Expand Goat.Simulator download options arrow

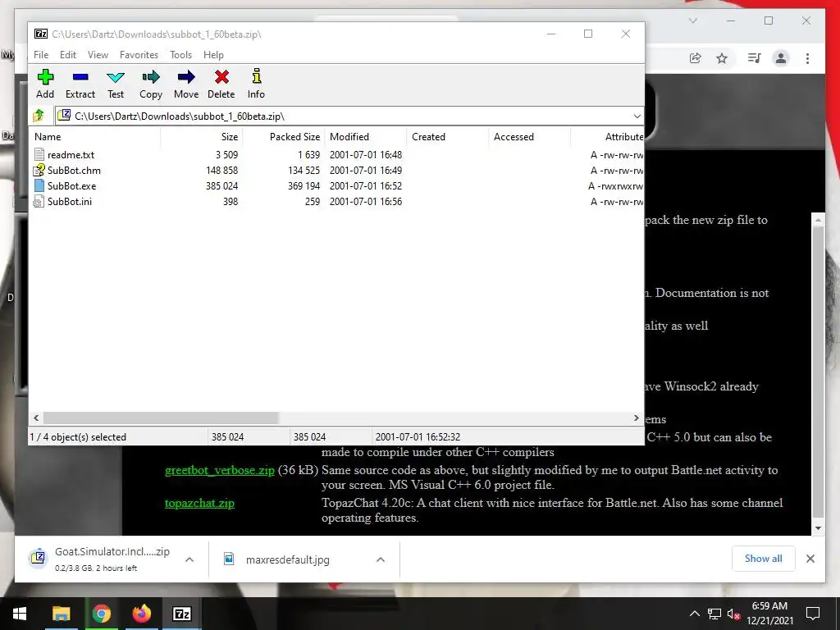(x=189, y=559)
